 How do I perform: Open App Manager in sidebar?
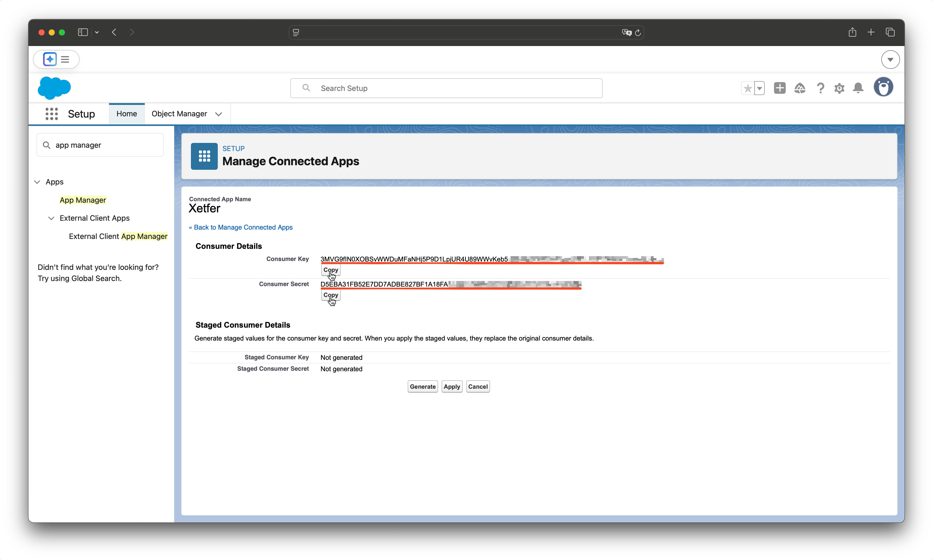83,200
